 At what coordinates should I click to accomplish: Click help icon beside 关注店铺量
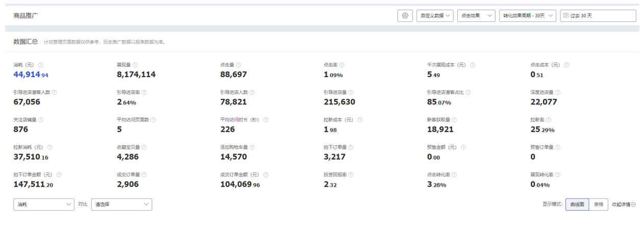click(x=41, y=120)
